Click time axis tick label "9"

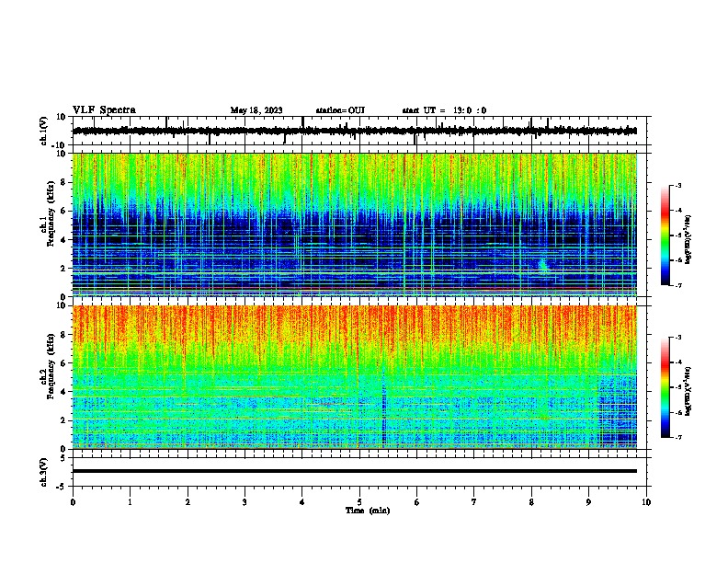pos(588,502)
